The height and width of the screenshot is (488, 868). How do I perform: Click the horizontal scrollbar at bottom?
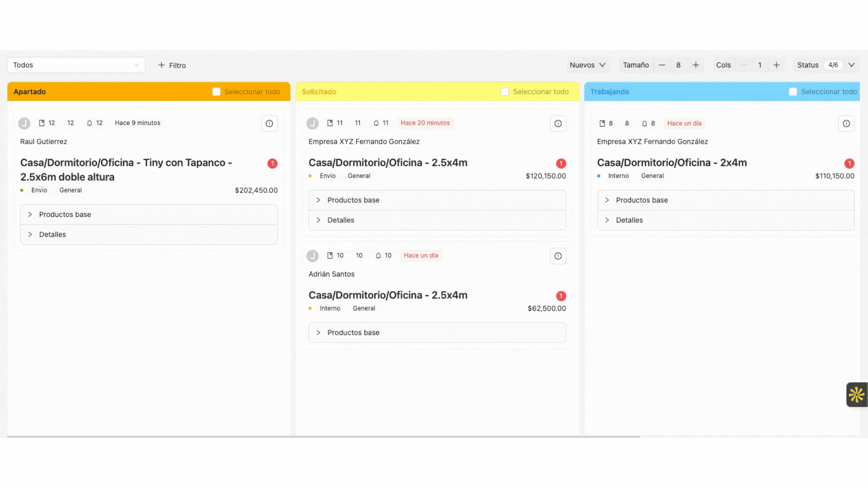323,436
